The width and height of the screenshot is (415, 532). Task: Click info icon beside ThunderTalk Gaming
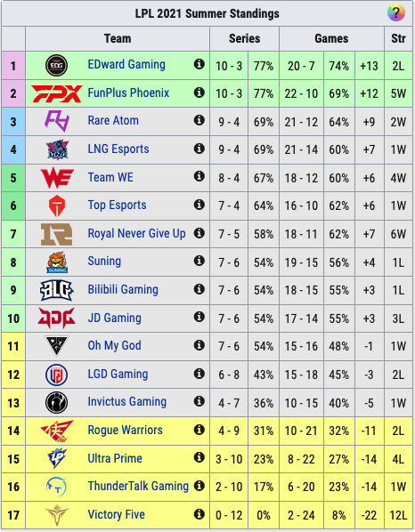pos(199,486)
